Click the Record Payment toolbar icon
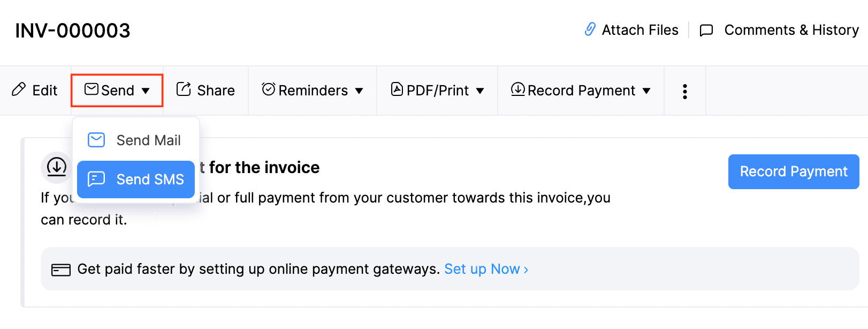The image size is (868, 329). tap(517, 89)
